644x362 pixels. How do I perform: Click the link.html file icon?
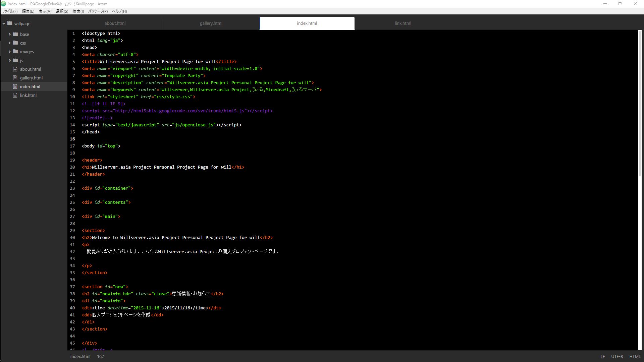pyautogui.click(x=15, y=95)
